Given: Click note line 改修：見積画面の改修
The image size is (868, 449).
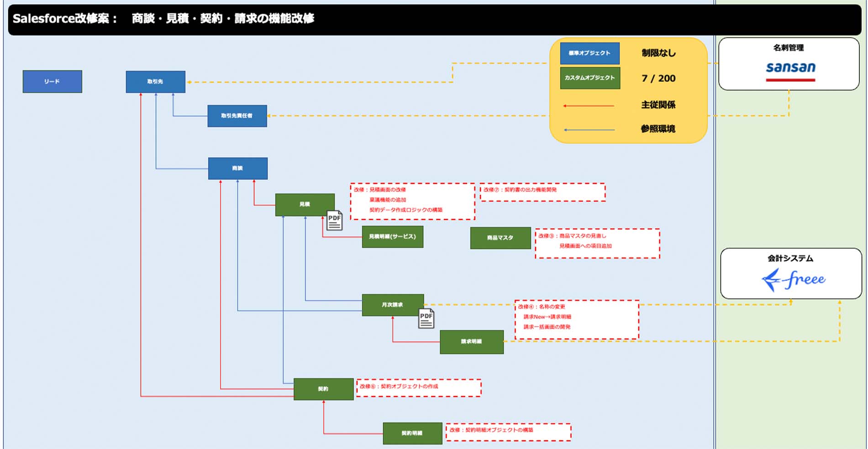Looking at the screenshot, I should (x=380, y=190).
